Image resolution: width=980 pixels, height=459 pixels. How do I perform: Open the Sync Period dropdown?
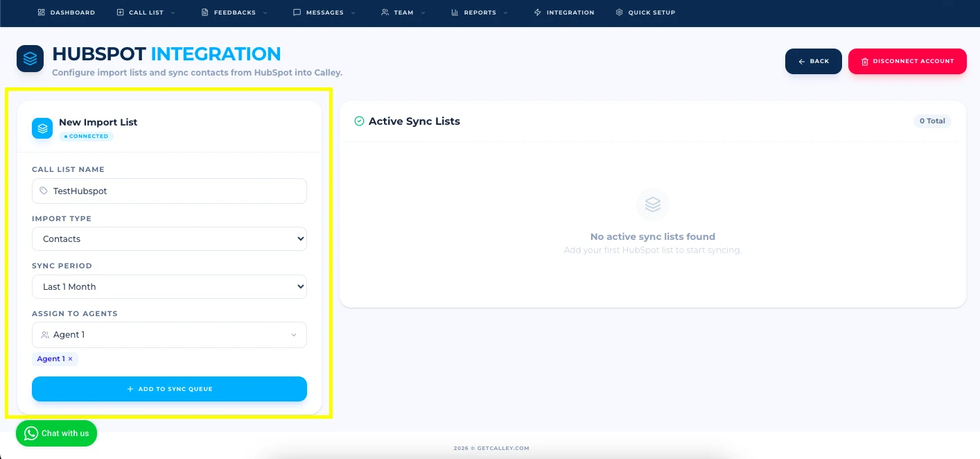pos(169,286)
